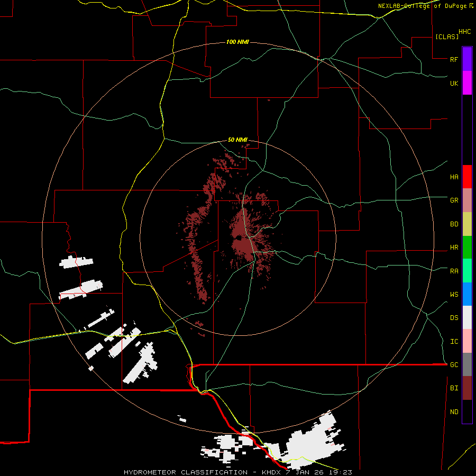Click the 100 NMI range ring label
This screenshot has height=476, width=476.
point(237,42)
